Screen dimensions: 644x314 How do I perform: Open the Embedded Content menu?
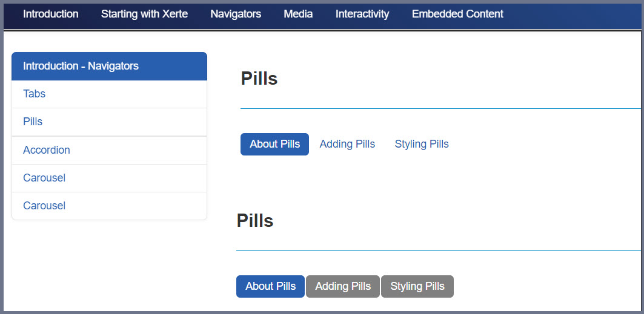[x=457, y=14]
